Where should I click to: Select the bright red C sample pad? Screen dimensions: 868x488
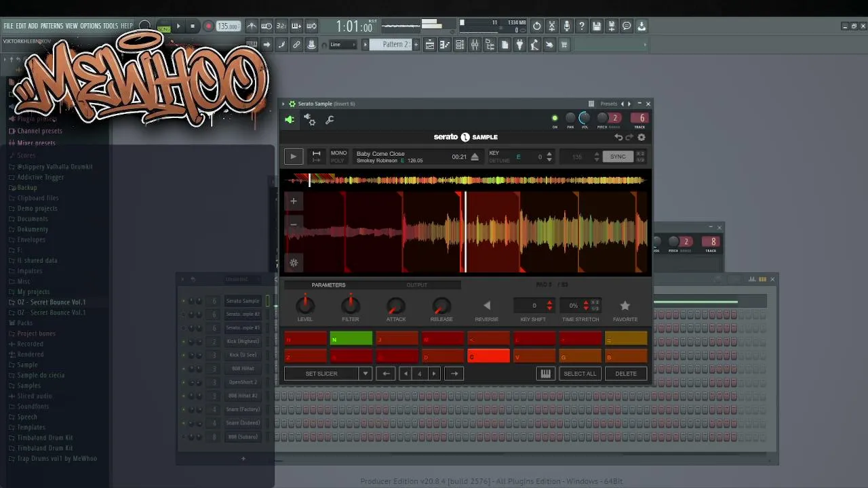pyautogui.click(x=488, y=356)
